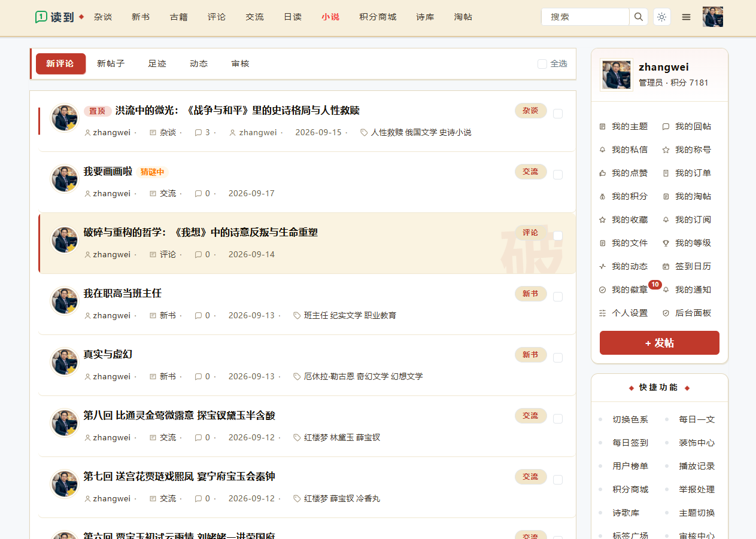
Task: Switch to the 足迹 tab
Action: tap(157, 63)
